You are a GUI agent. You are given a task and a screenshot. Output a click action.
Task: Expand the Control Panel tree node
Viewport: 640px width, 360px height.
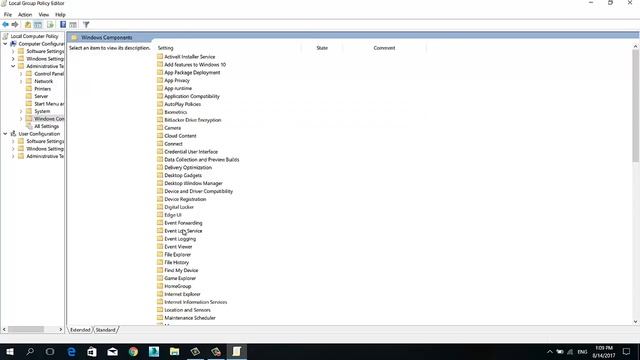click(x=21, y=74)
